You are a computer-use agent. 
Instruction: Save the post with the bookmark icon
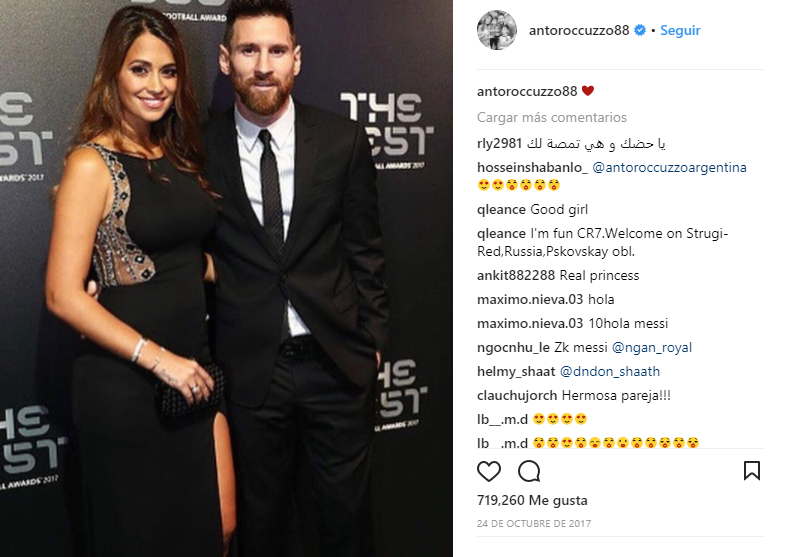tap(751, 471)
